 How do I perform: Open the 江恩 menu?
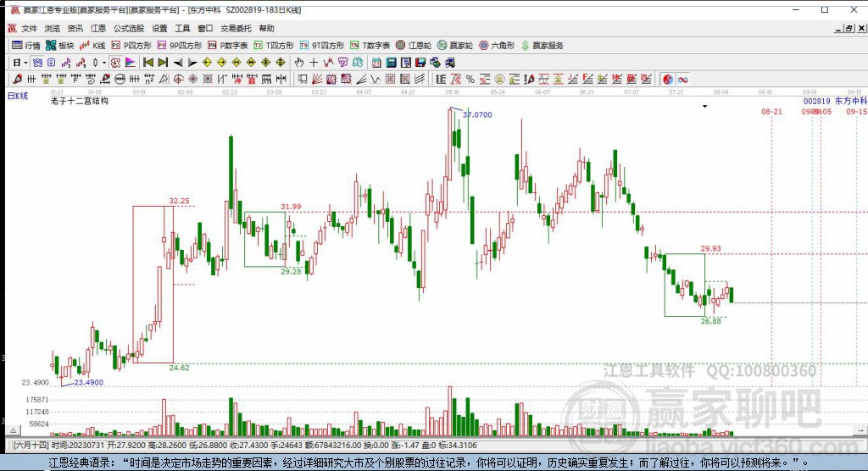coord(98,28)
